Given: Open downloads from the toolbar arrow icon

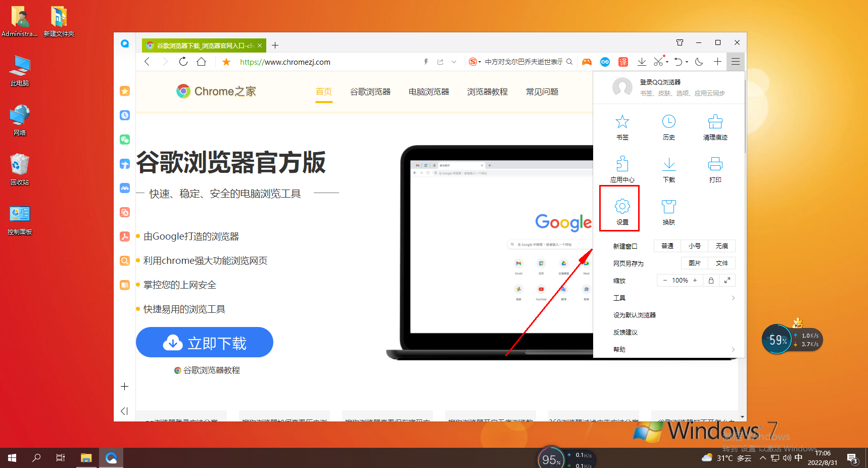Looking at the screenshot, I should coord(642,62).
